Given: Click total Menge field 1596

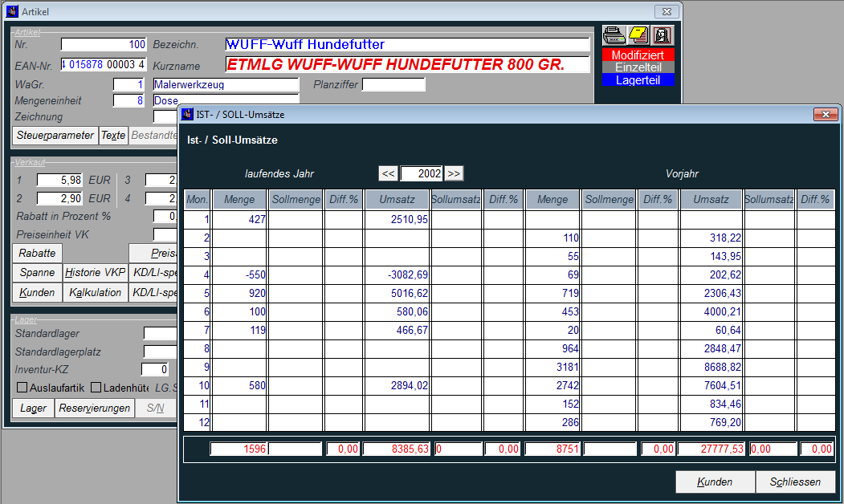Looking at the screenshot, I should coord(239,449).
